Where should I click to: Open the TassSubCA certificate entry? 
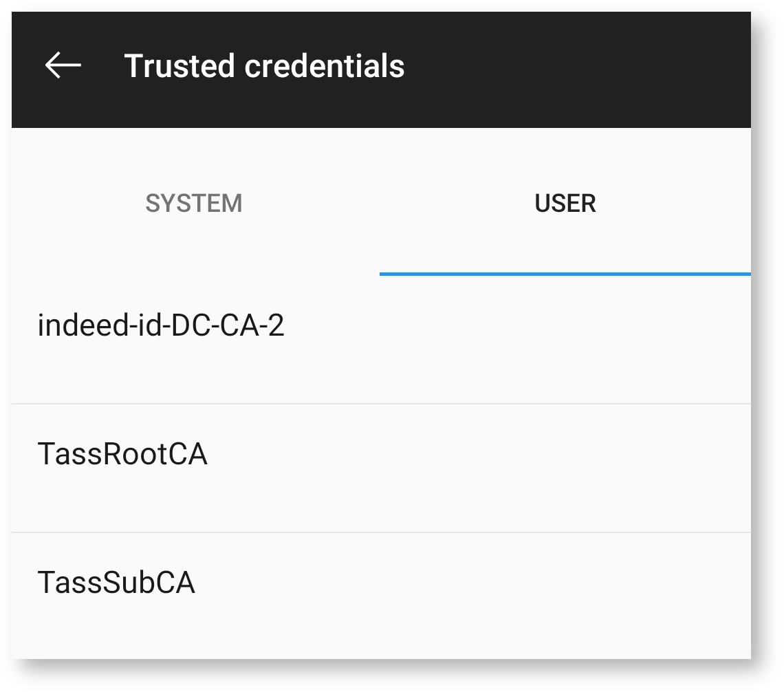click(x=116, y=583)
